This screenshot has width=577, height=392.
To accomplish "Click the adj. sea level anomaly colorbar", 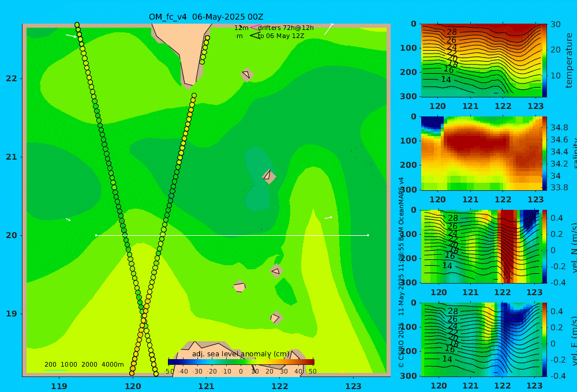I will coord(241,362).
